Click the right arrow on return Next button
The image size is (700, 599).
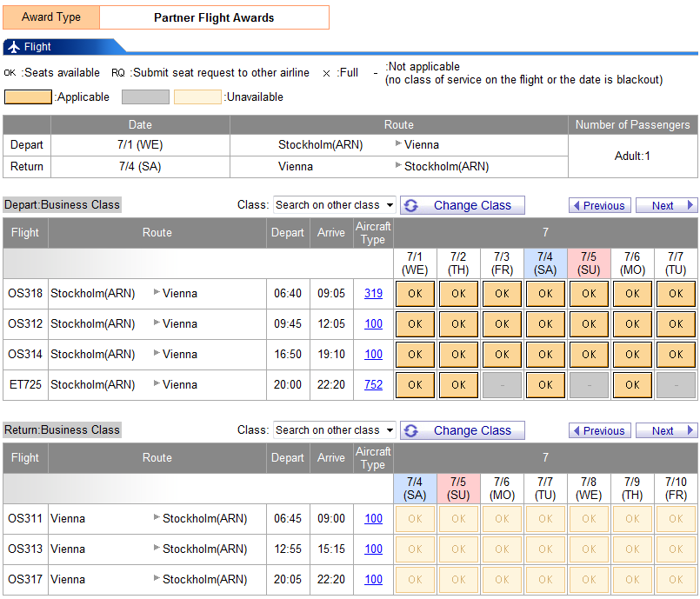pyautogui.click(x=690, y=431)
